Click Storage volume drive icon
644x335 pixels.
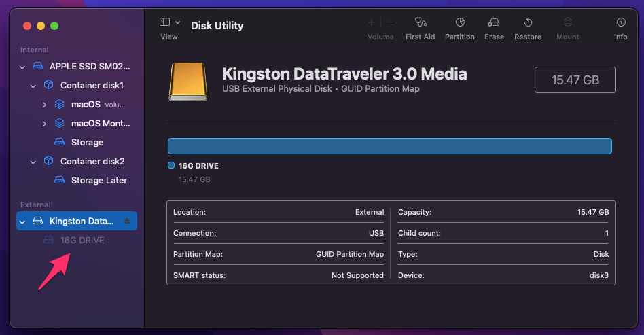click(60, 142)
